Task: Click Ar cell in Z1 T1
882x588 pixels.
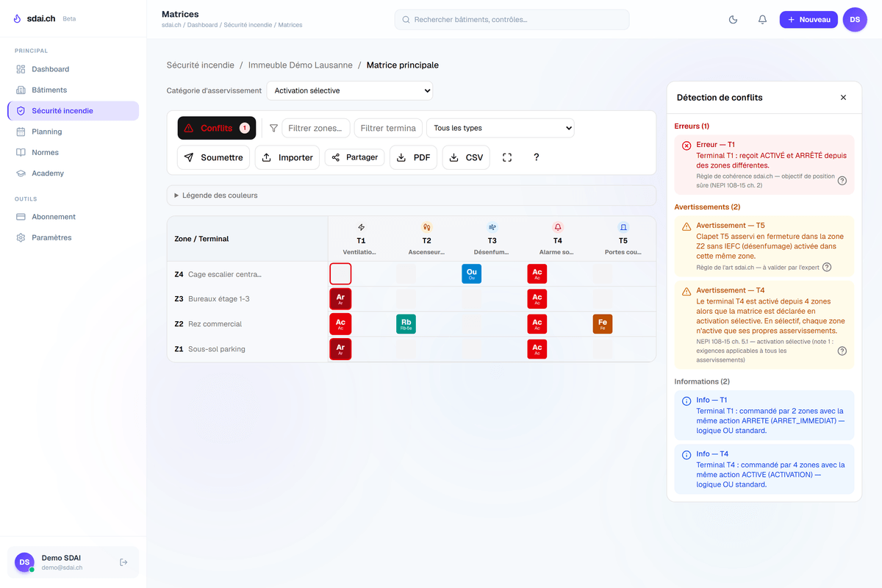Action: point(340,349)
